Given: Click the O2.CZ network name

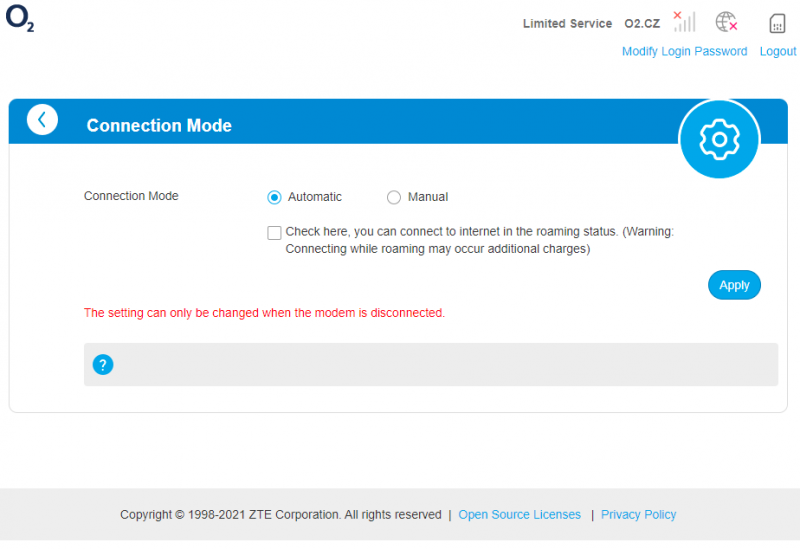Looking at the screenshot, I should [642, 23].
